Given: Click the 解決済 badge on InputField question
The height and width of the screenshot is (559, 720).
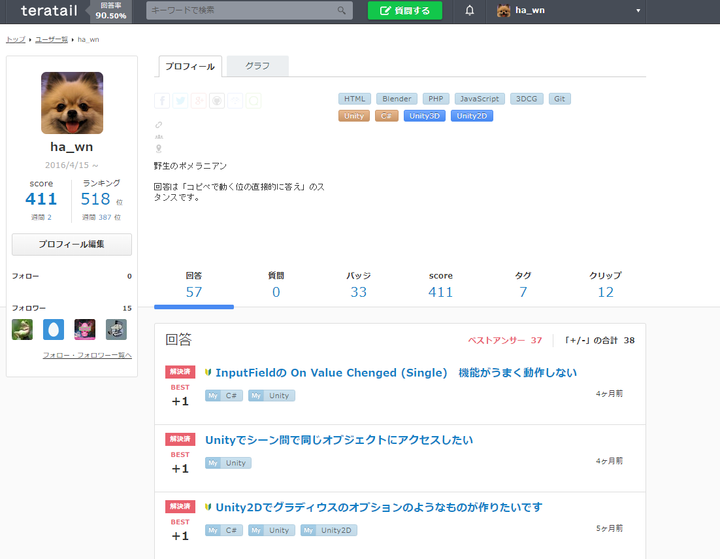Looking at the screenshot, I should pyautogui.click(x=180, y=372).
